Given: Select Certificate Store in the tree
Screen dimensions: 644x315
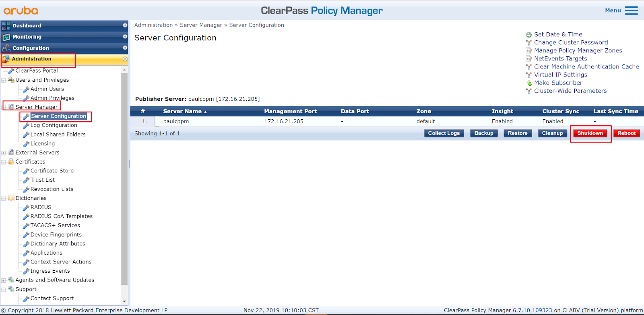Looking at the screenshot, I should (52, 171).
